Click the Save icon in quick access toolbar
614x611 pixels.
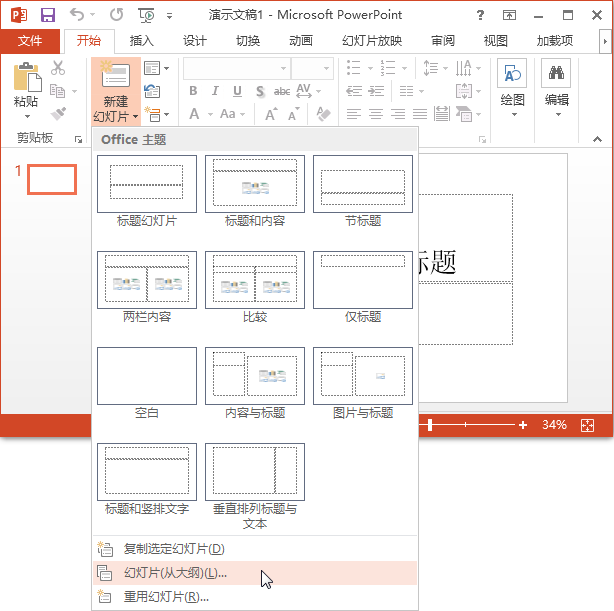pyautogui.click(x=48, y=15)
